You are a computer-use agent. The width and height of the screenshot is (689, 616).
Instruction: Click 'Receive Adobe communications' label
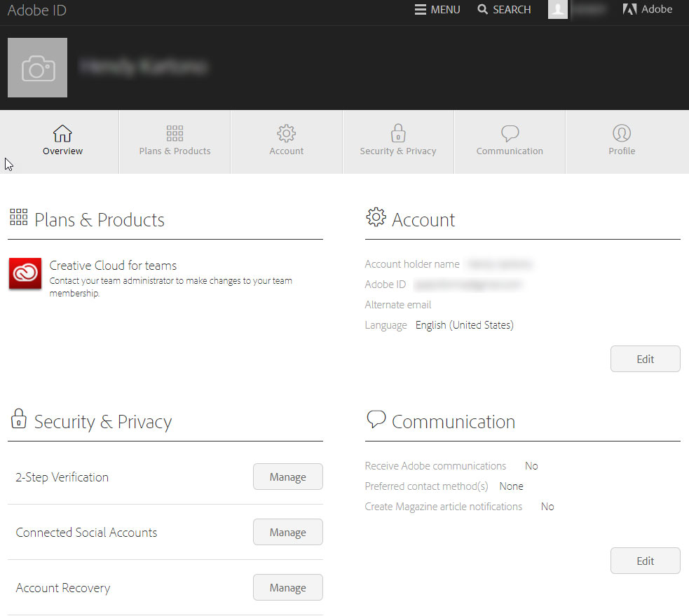click(435, 466)
